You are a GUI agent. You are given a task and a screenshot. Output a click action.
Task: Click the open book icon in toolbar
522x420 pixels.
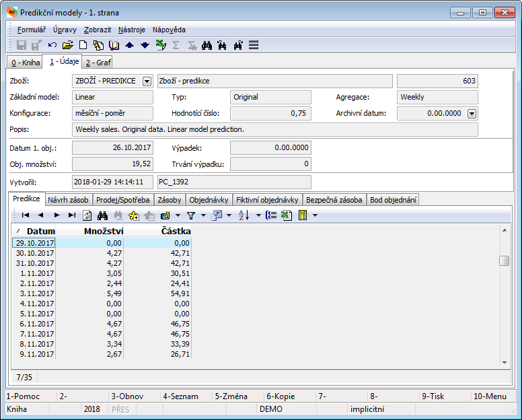pos(114,45)
